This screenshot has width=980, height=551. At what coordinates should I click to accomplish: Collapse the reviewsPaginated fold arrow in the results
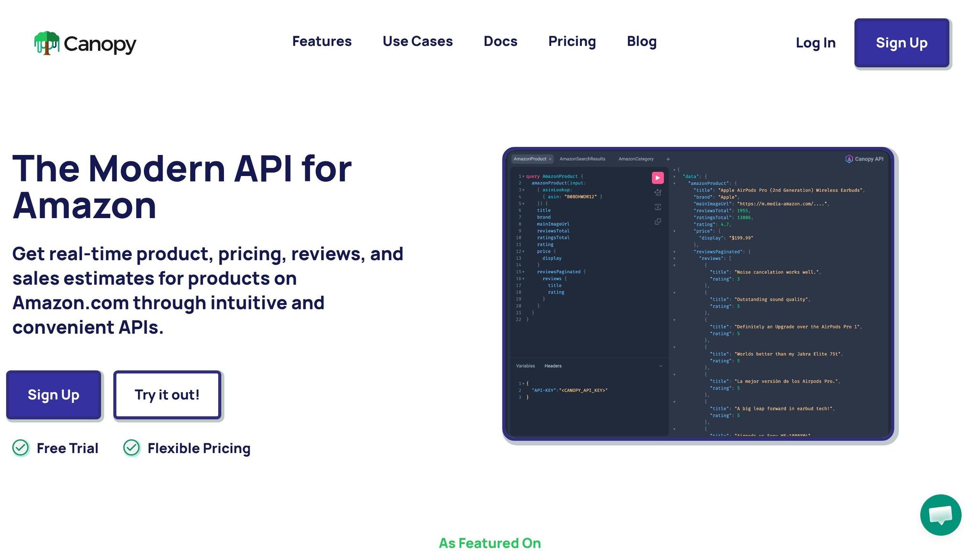coord(675,251)
